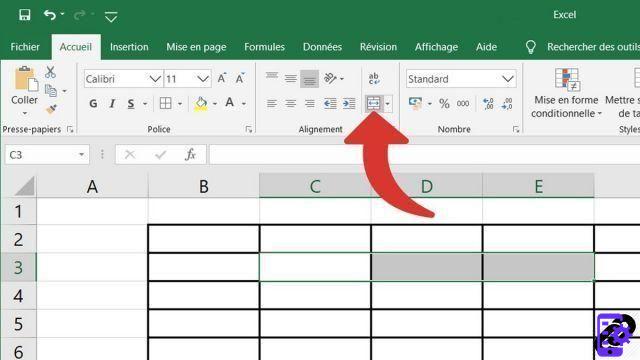Decrease the cell indent
640x360 pixels.
330,104
